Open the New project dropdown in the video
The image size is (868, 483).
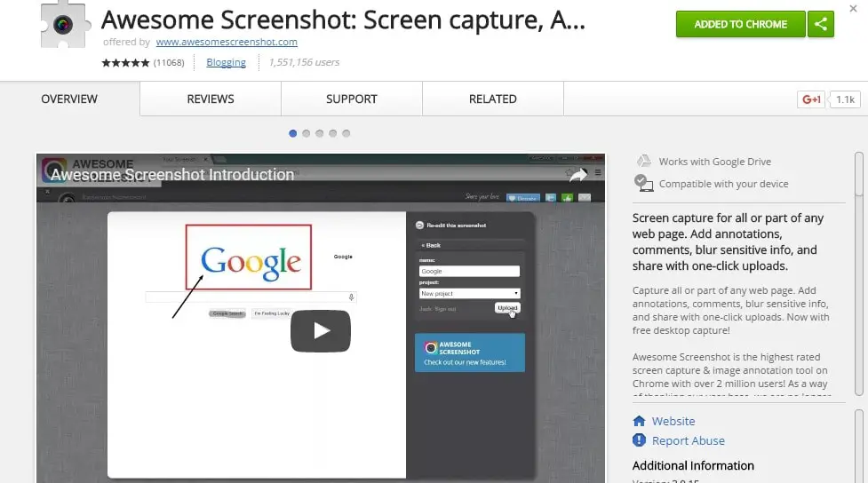point(469,293)
